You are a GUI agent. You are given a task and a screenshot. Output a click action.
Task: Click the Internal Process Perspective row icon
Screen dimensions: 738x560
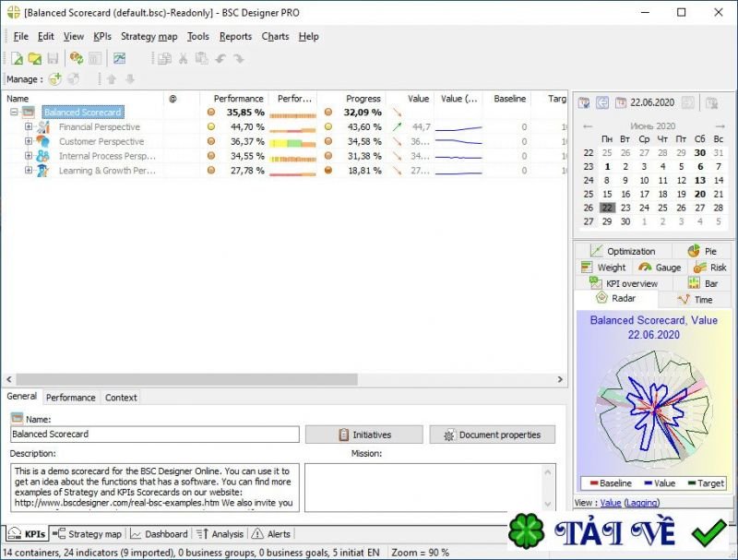(42, 156)
